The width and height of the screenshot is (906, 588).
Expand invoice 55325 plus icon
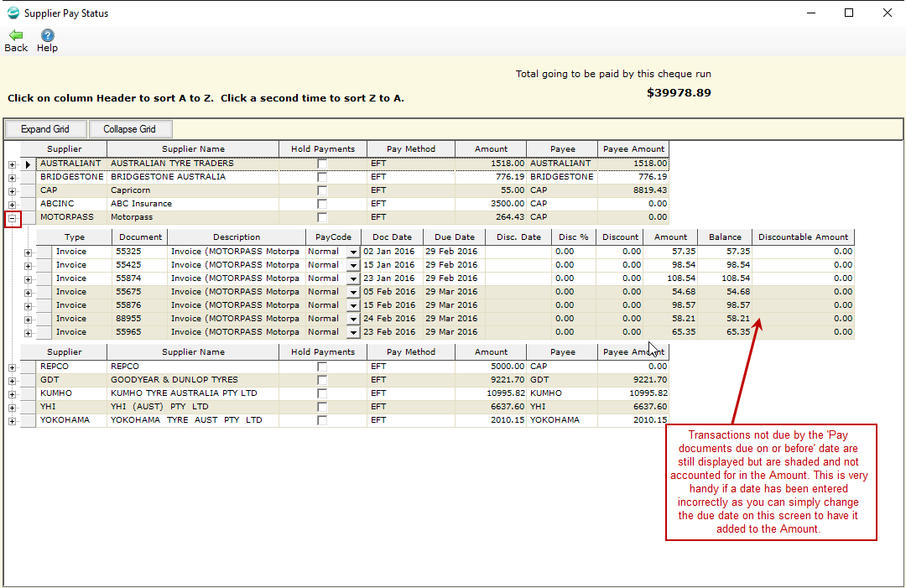click(28, 252)
